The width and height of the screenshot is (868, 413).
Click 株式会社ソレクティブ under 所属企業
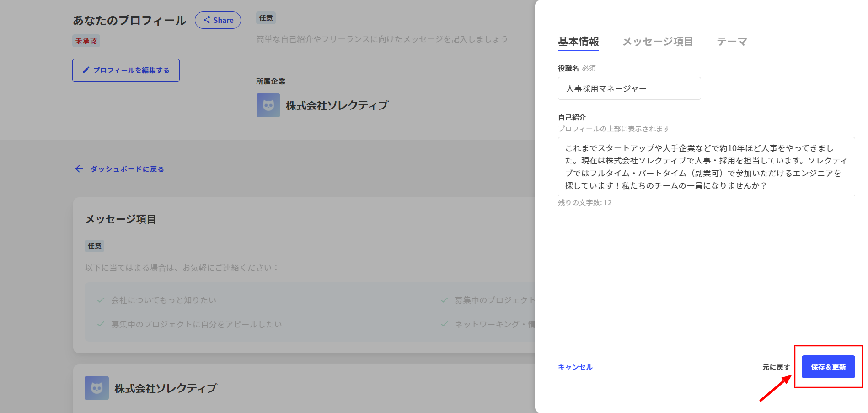337,106
